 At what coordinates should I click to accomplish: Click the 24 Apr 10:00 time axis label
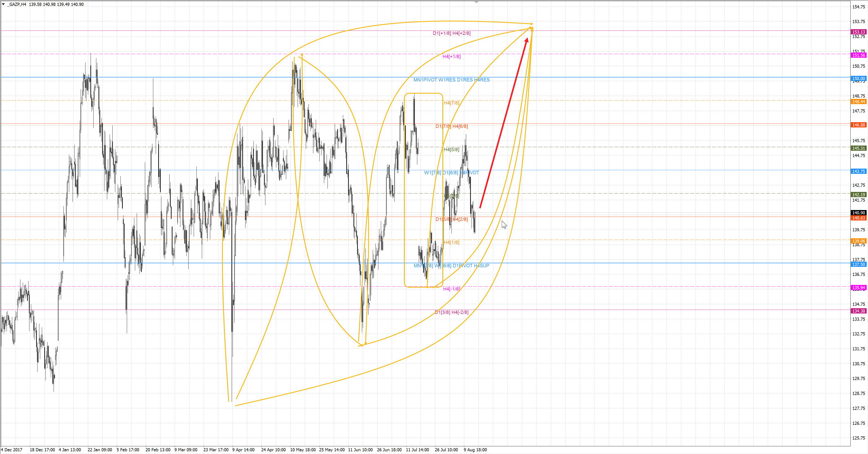click(x=273, y=450)
